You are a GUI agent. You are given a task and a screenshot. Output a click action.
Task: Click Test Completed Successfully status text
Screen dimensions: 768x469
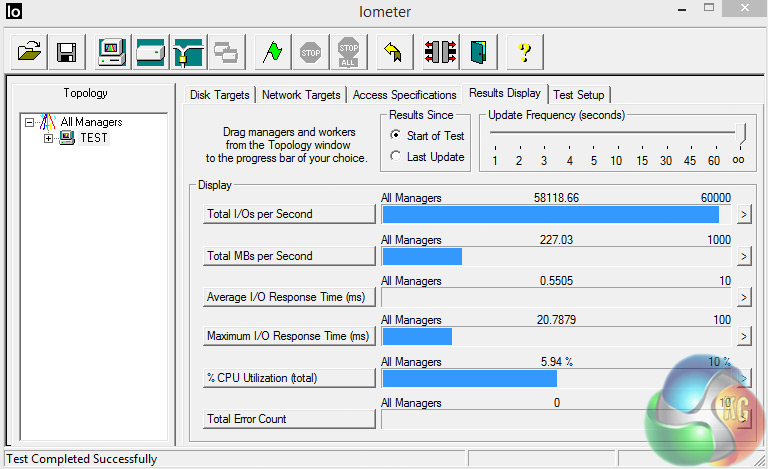81,459
